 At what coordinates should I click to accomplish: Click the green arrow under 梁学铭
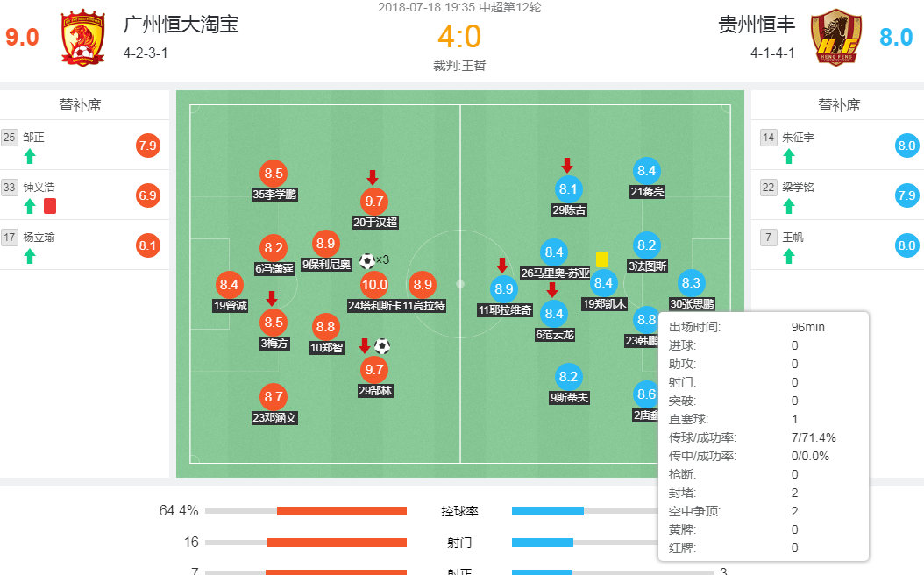pos(788,204)
